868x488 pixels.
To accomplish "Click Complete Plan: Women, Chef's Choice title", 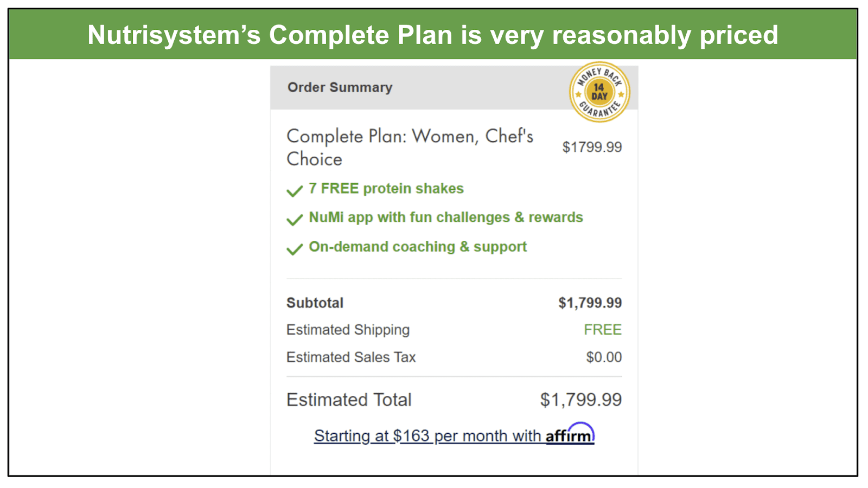I will 410,147.
